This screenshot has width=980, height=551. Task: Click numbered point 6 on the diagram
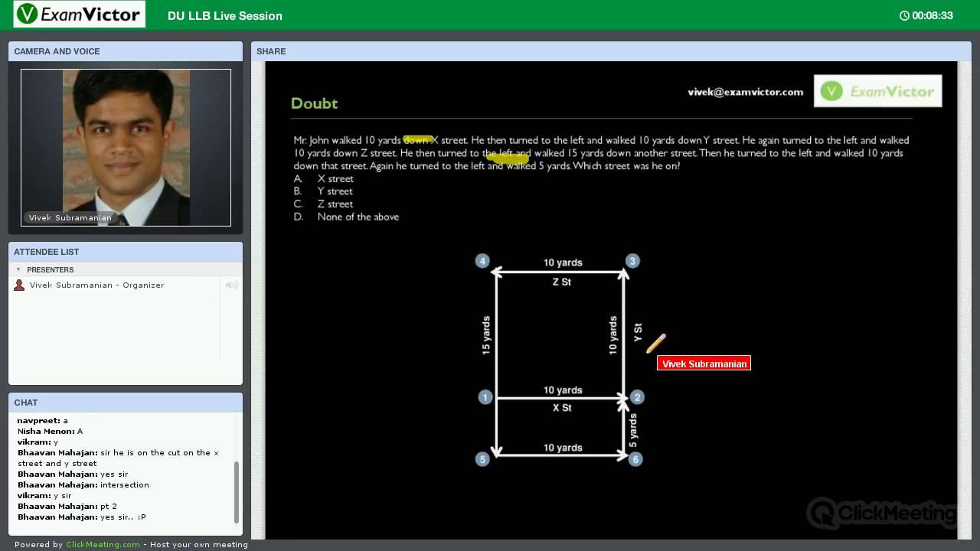pyautogui.click(x=635, y=459)
